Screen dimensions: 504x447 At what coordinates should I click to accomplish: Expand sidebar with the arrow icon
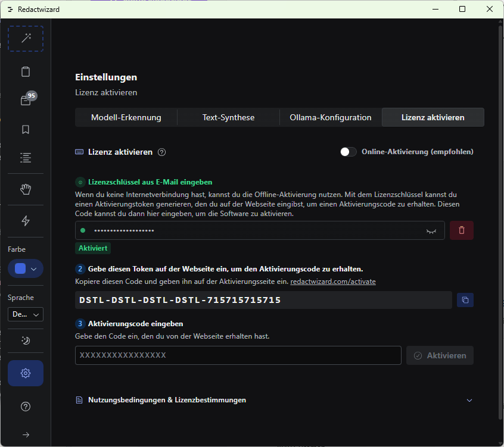tap(26, 435)
